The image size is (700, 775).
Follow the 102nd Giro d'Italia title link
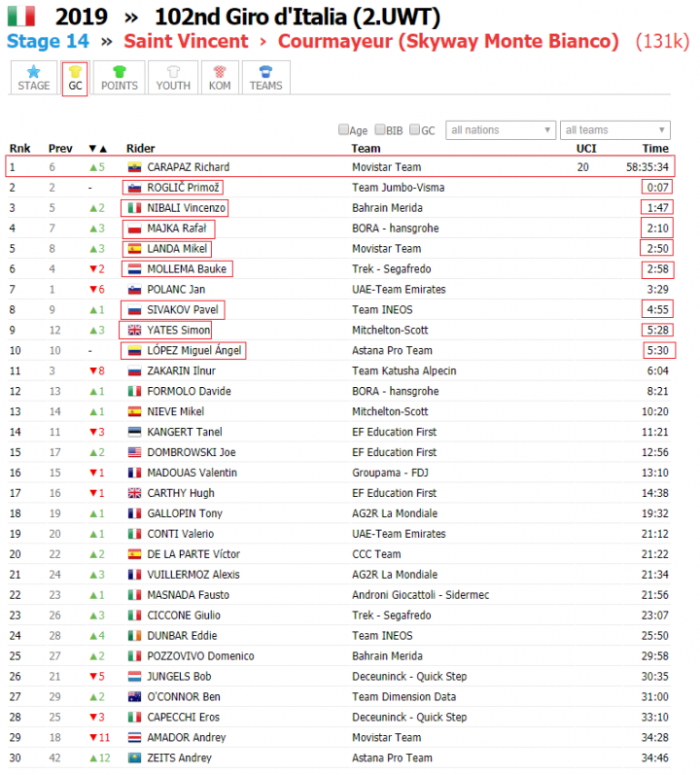(297, 17)
